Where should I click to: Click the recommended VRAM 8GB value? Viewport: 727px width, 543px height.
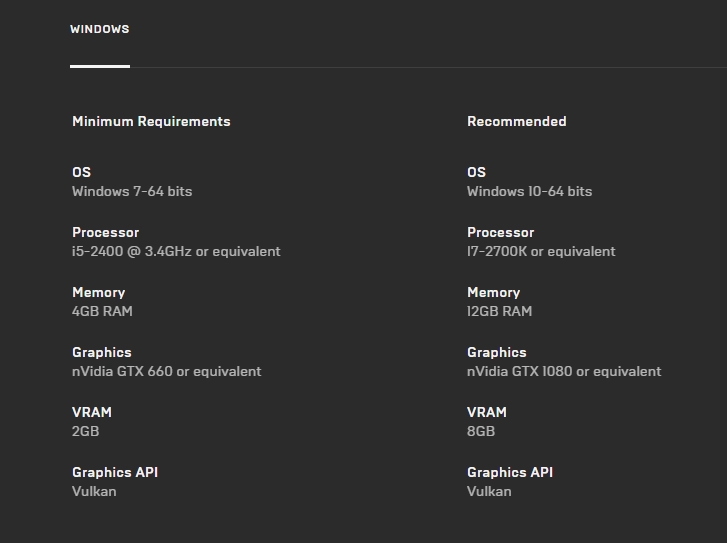481,431
